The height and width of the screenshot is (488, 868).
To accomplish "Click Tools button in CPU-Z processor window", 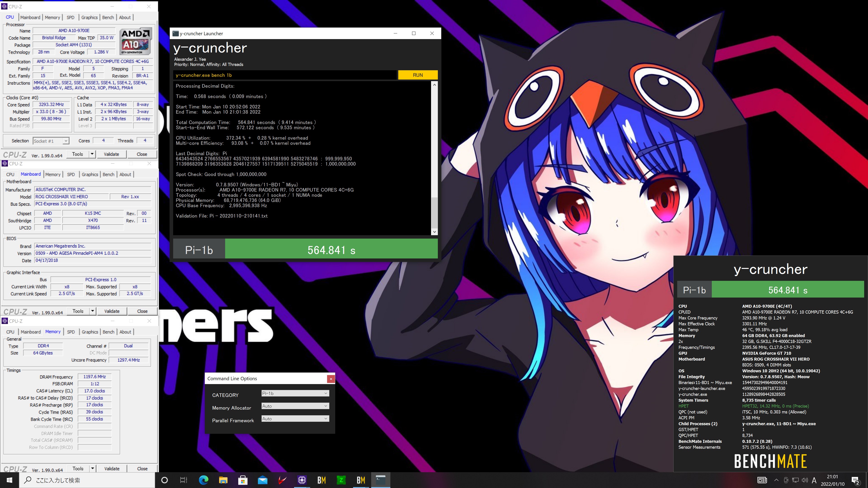I will coord(78,154).
